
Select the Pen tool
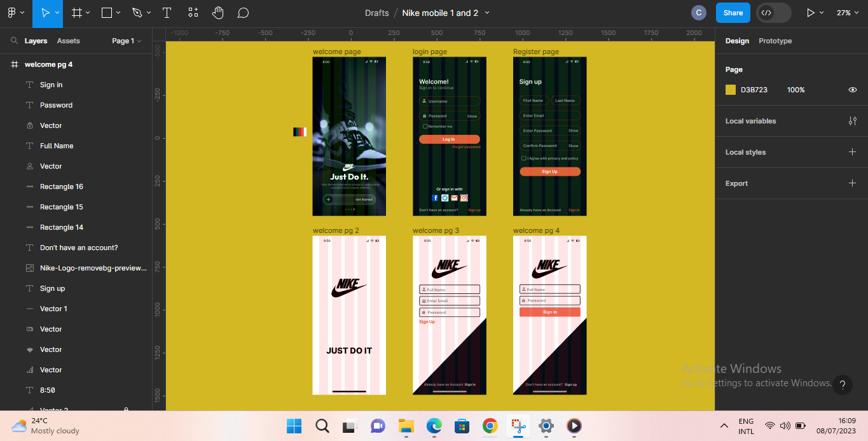[137, 13]
